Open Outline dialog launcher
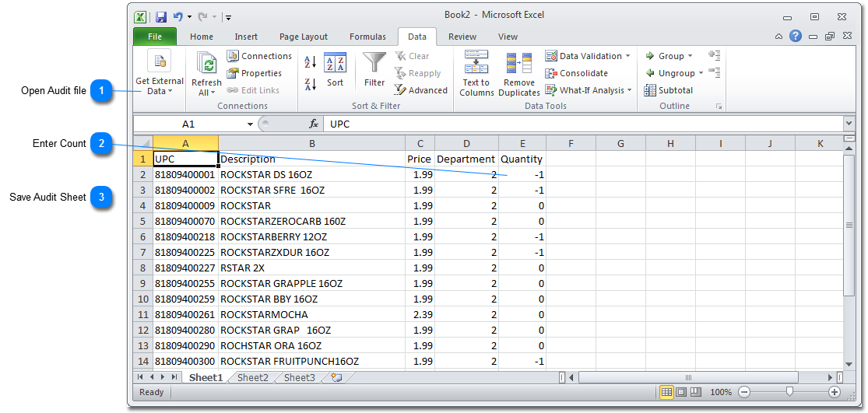868x413 pixels. (x=719, y=106)
